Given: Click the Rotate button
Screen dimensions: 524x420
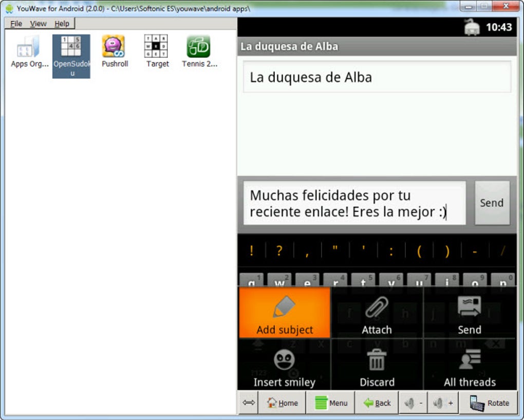Looking at the screenshot, I should click(x=489, y=403).
